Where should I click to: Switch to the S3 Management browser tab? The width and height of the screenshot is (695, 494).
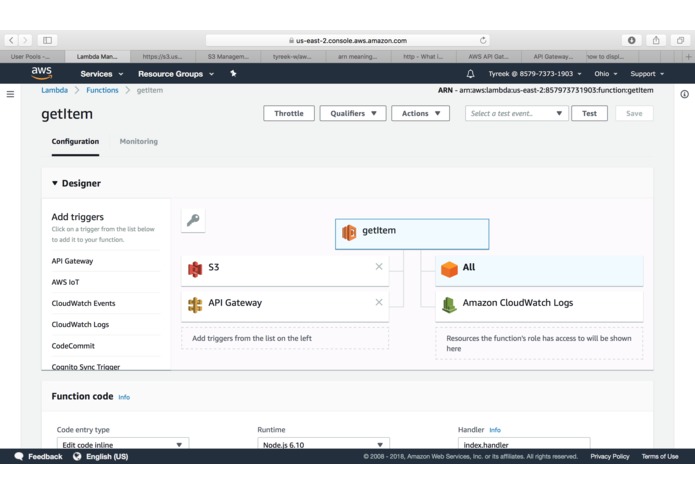(x=228, y=57)
